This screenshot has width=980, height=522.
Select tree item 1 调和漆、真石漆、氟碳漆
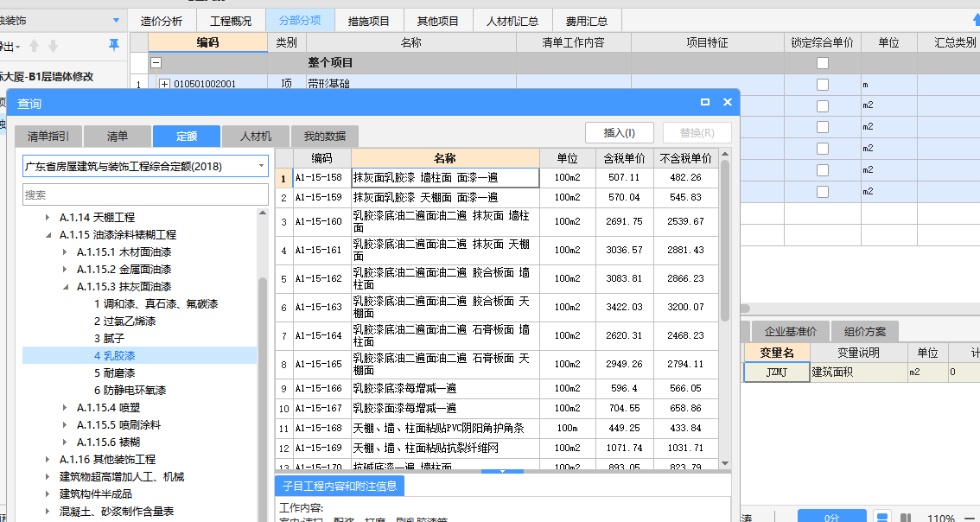point(156,304)
